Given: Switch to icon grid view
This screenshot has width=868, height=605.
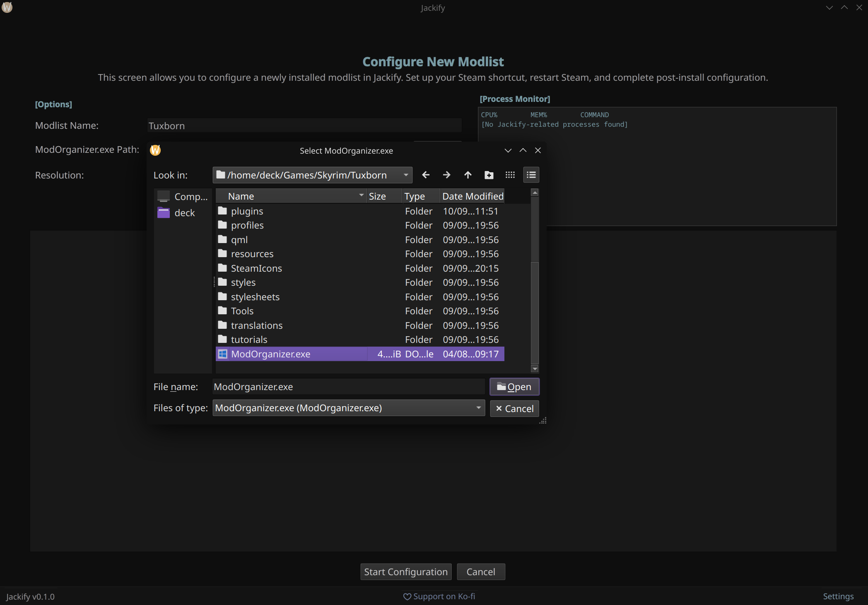Looking at the screenshot, I should click(x=510, y=175).
